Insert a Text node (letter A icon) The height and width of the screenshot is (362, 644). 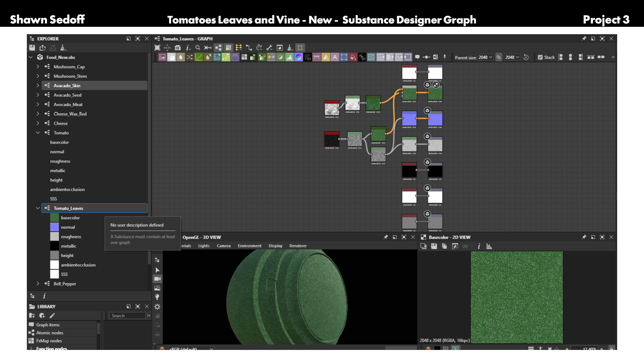point(335,57)
